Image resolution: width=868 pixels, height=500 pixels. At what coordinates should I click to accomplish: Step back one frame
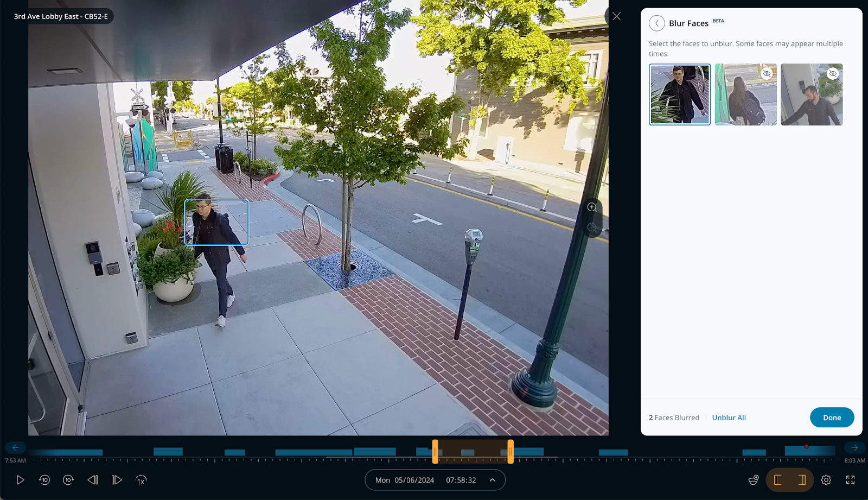[x=93, y=480]
